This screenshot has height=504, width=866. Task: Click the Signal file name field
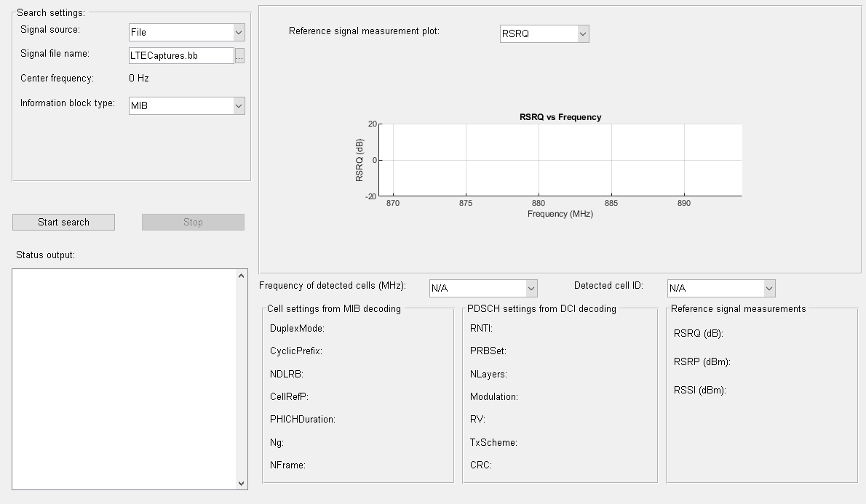[180, 56]
